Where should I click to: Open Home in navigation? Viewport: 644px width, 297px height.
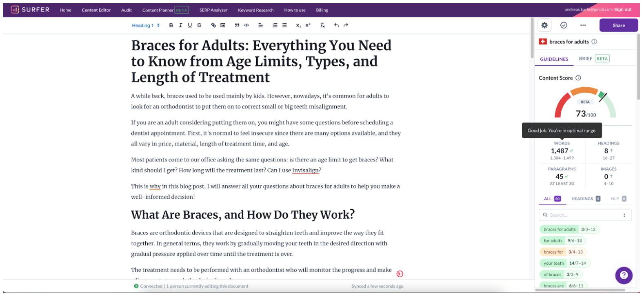click(65, 10)
